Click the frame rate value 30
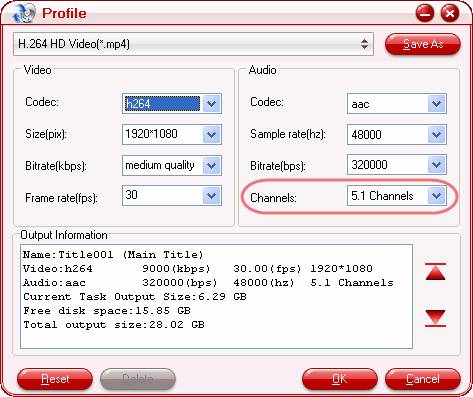Image resolution: width=473 pixels, height=397 pixels. pos(131,195)
